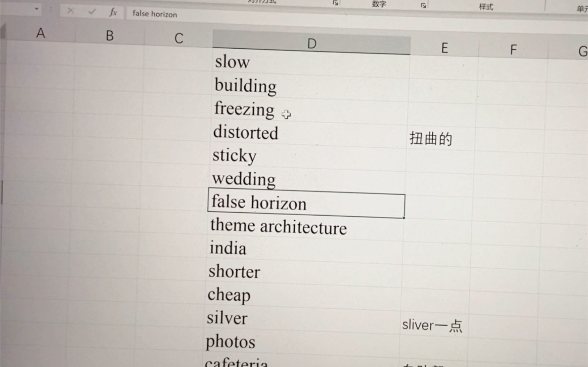Select the column F header
The image size is (588, 367).
coord(513,49)
